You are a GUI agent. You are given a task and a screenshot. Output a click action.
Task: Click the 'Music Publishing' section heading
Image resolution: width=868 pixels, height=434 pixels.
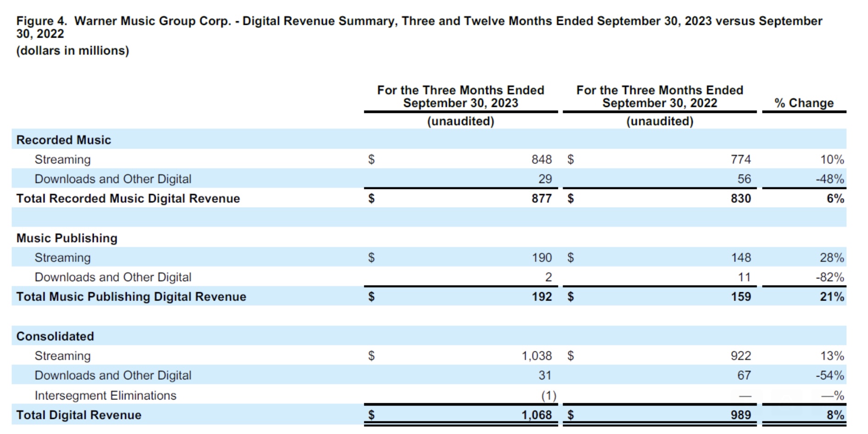pyautogui.click(x=67, y=238)
